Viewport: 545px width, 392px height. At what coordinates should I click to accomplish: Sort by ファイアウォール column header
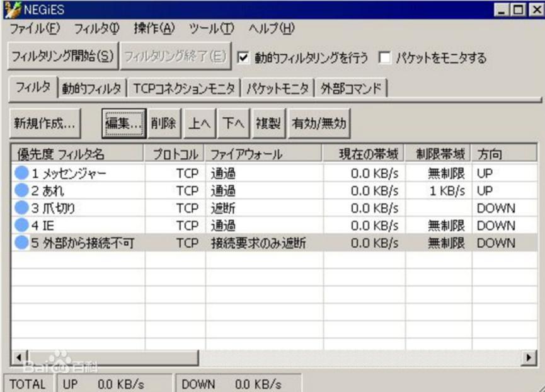pos(263,154)
